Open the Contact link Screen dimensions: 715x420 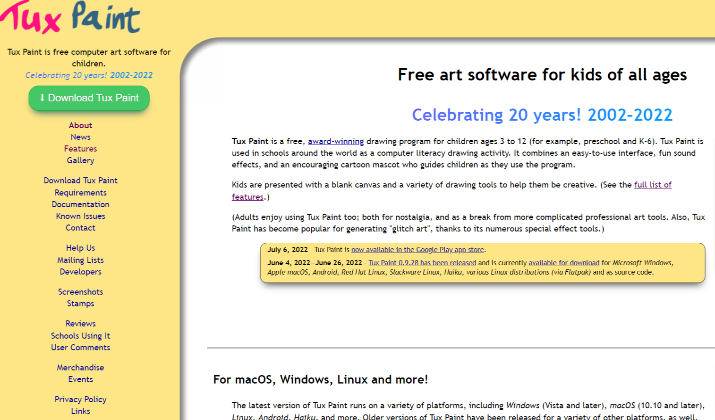(80, 228)
